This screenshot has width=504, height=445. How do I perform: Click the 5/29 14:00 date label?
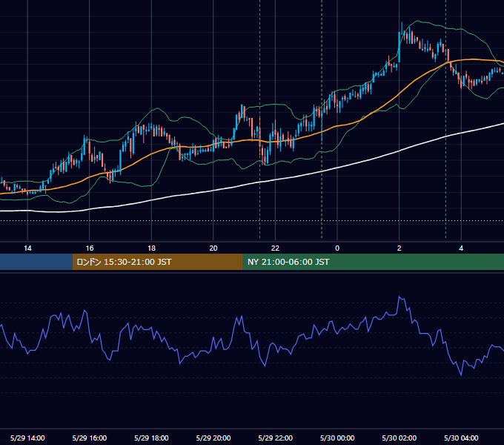[x=27, y=438]
